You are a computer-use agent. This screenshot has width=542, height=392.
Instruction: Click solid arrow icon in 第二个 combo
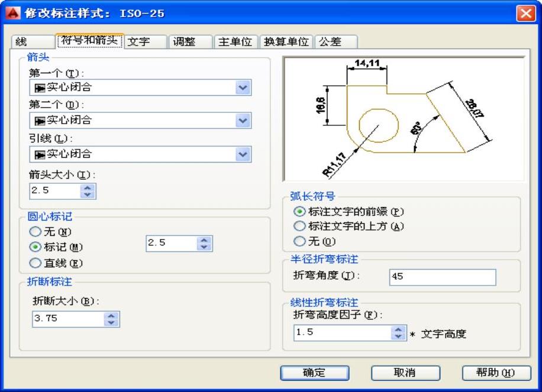point(40,121)
